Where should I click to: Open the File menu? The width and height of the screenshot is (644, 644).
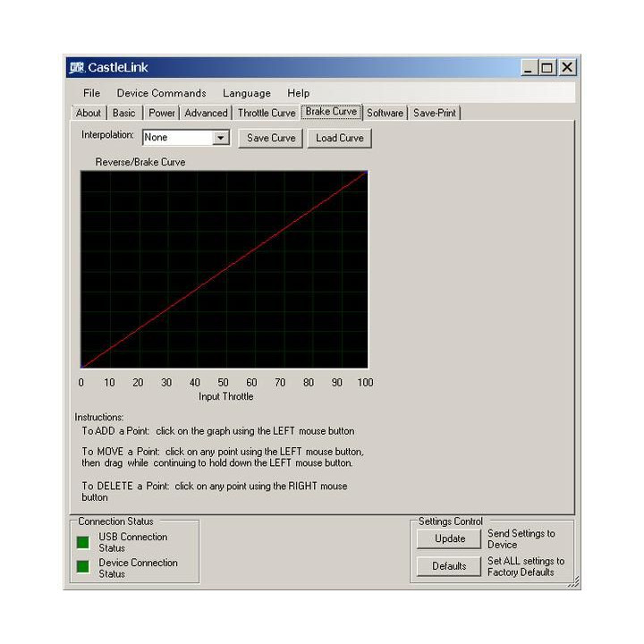coord(91,93)
